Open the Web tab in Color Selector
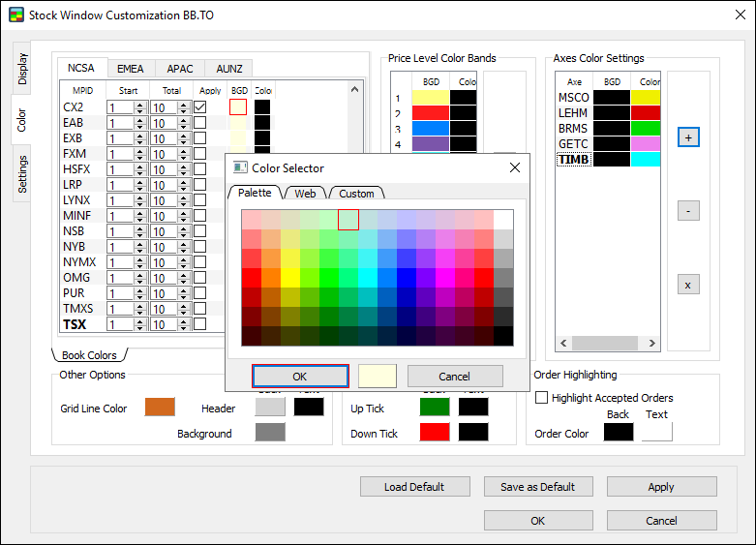The width and height of the screenshot is (756, 545). [x=305, y=194]
